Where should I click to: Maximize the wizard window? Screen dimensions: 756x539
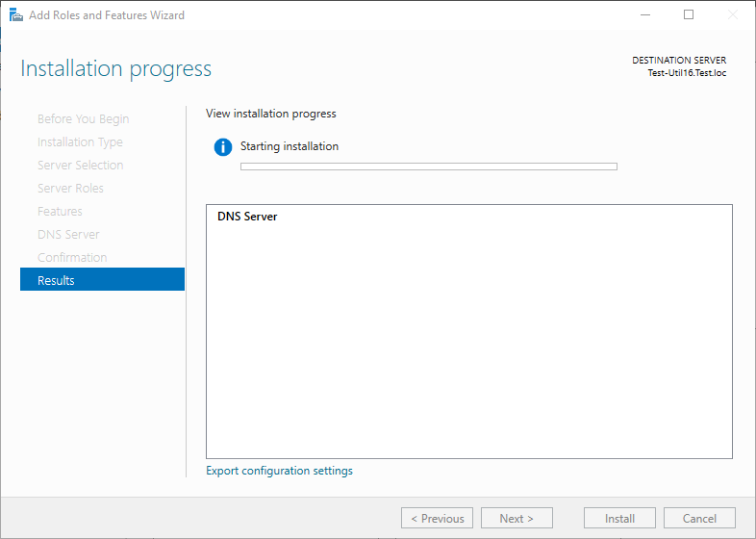pyautogui.click(x=689, y=15)
